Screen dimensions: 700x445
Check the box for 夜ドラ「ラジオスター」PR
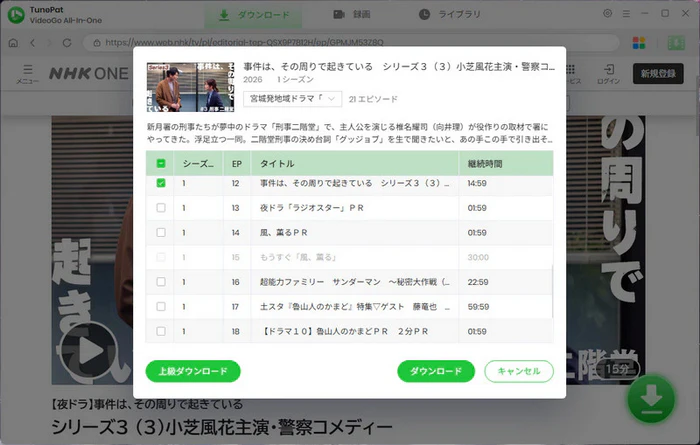pos(161,208)
